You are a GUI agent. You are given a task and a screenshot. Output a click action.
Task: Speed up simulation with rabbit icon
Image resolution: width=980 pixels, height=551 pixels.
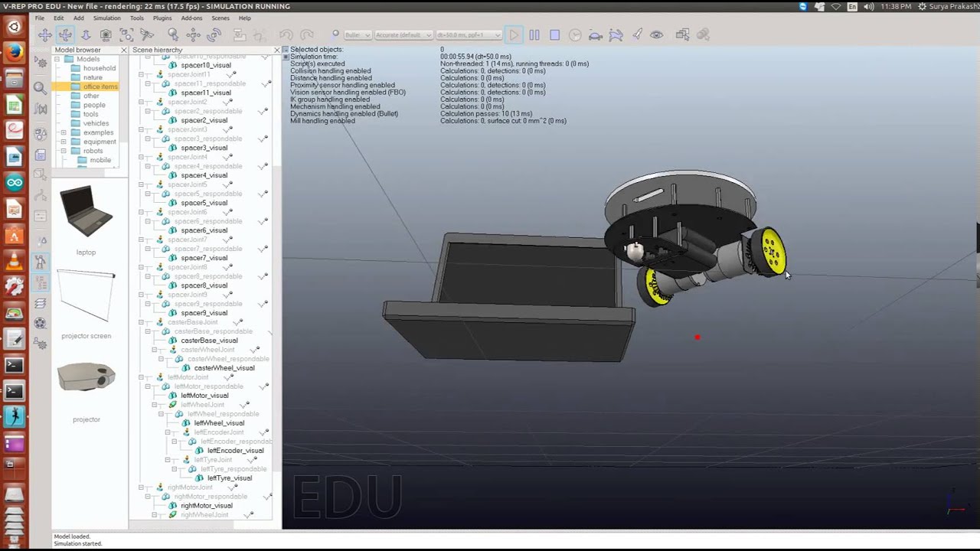click(x=616, y=34)
